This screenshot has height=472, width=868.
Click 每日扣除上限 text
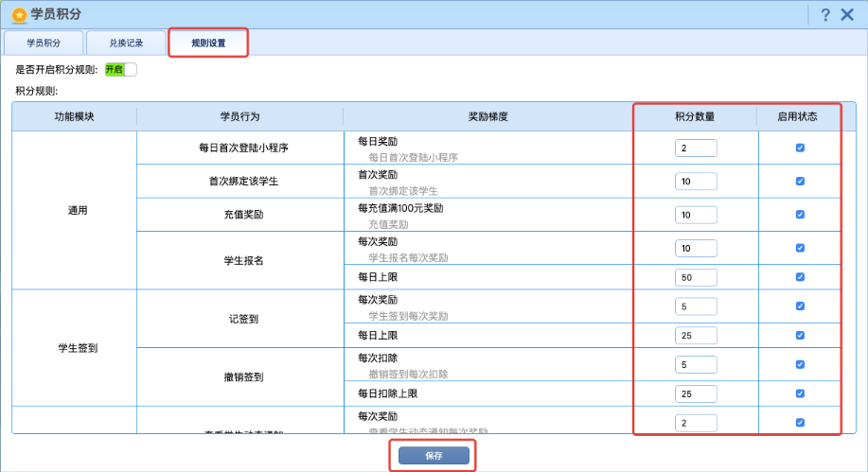pyautogui.click(x=387, y=393)
